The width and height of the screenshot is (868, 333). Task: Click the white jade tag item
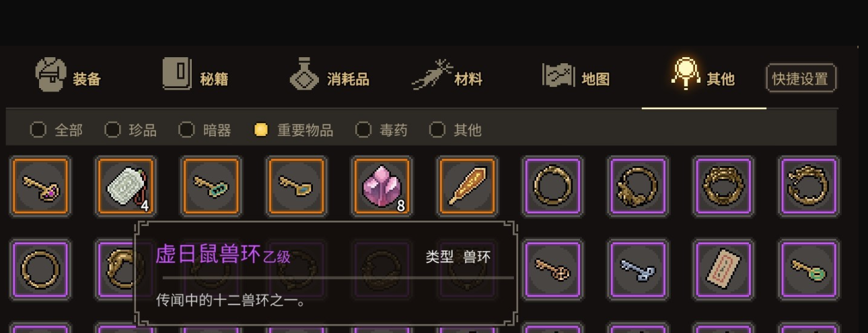(126, 186)
